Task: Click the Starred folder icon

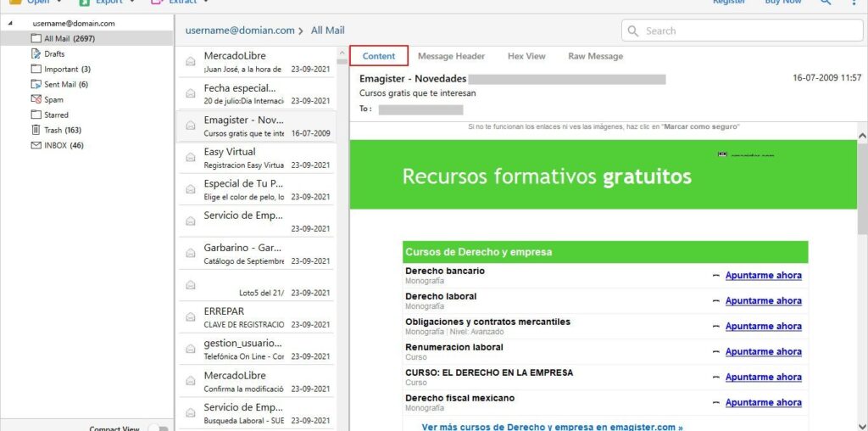Action: [x=36, y=115]
